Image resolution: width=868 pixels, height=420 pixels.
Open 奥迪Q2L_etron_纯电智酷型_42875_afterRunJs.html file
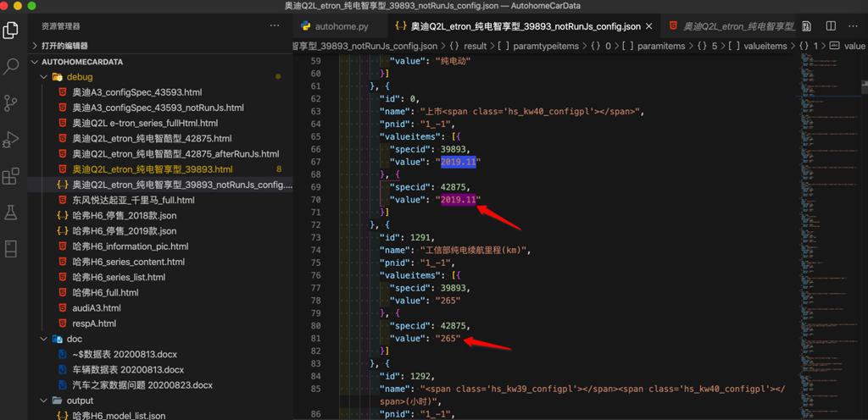(175, 153)
